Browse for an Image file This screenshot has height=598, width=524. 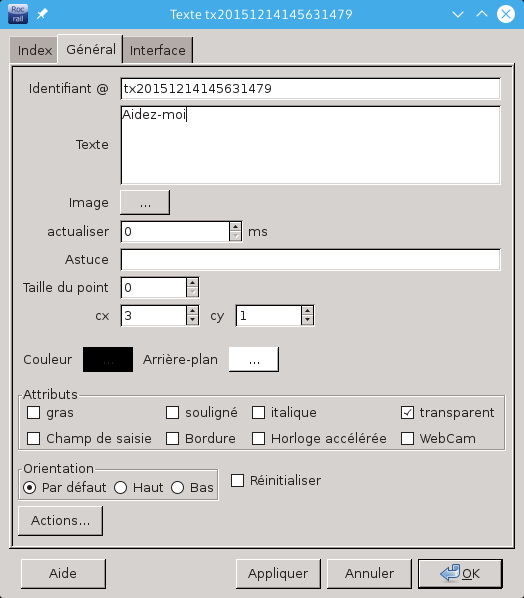tap(145, 203)
